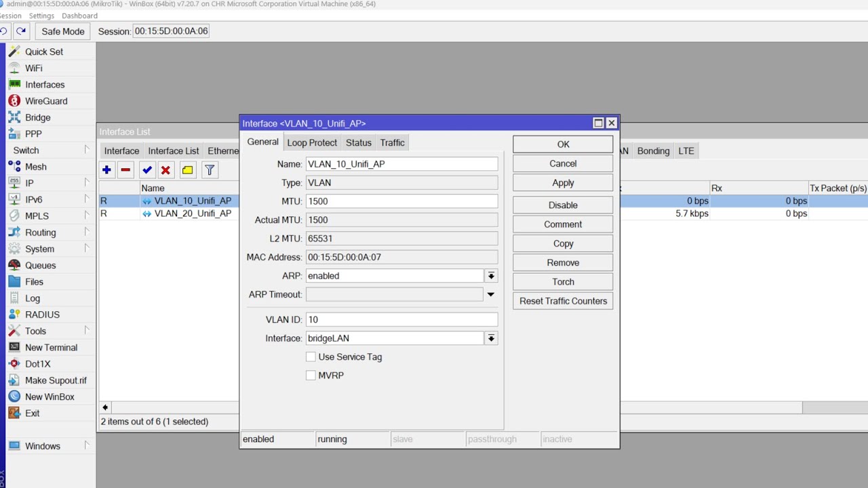Click the Comment button
Viewport: 868px width, 488px height.
(x=563, y=224)
